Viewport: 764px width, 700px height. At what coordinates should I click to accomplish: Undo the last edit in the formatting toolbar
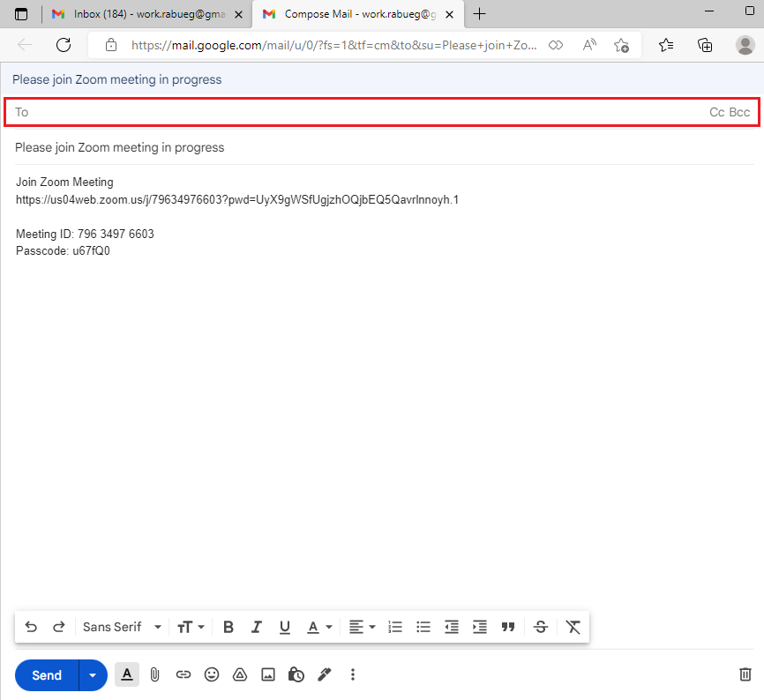(31, 627)
